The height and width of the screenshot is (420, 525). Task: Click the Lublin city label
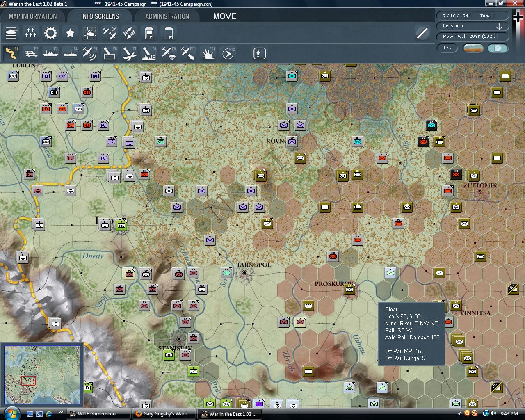tap(24, 65)
